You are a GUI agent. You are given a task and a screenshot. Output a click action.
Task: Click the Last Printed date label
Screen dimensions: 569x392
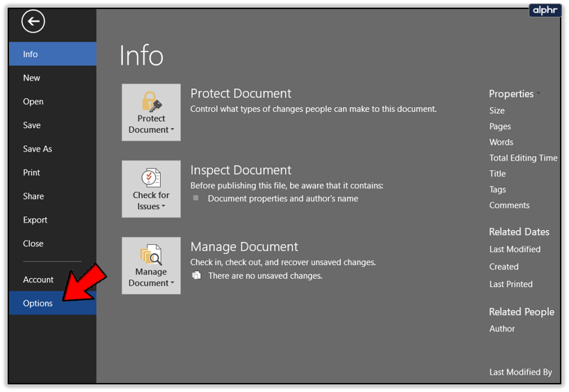click(511, 284)
